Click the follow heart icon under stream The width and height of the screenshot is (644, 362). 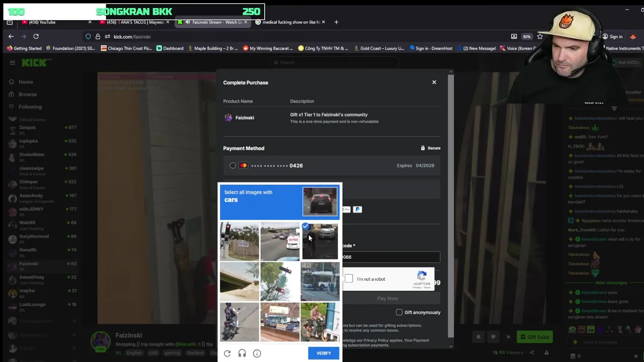click(493, 337)
